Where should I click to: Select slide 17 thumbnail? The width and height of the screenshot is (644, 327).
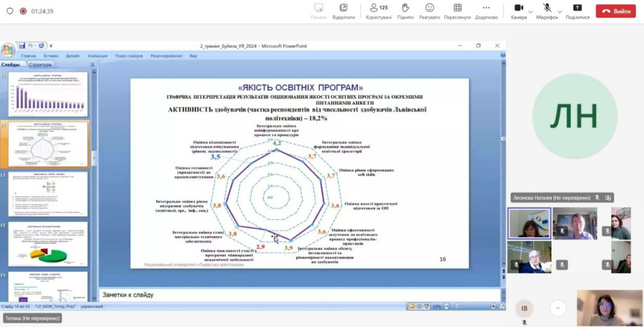(48, 194)
